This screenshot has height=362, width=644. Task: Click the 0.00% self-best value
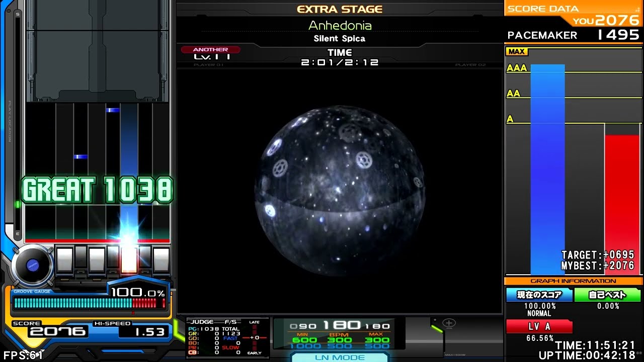click(x=608, y=306)
